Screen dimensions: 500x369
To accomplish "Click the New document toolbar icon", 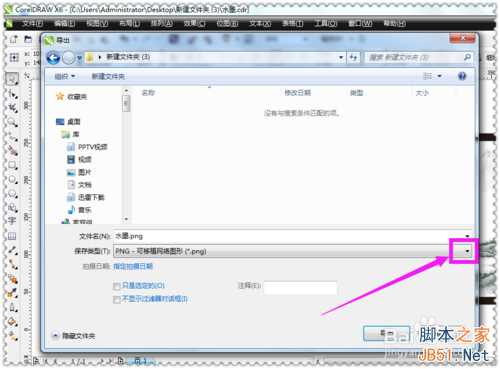I will pyautogui.click(x=13, y=39).
